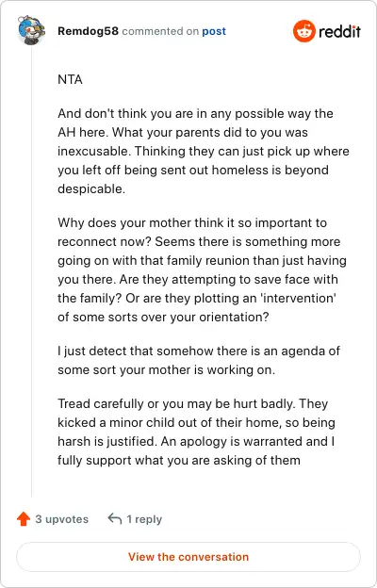
Task: Upvote the comment with the orange arrow
Action: click(24, 519)
